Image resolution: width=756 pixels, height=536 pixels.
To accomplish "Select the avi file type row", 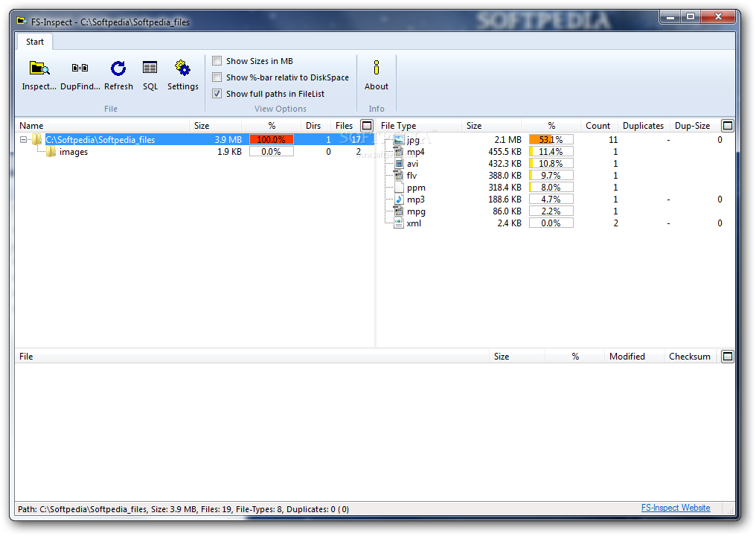I will (555, 164).
